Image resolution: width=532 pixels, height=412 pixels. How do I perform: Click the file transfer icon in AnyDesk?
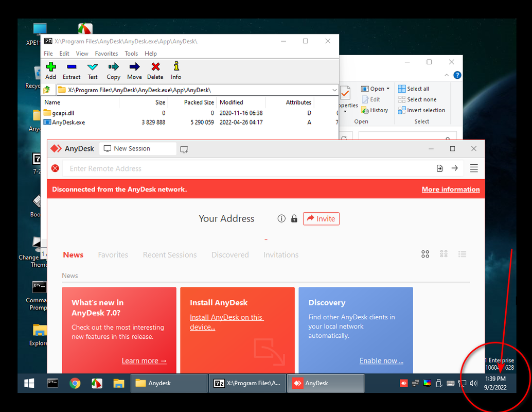(439, 168)
